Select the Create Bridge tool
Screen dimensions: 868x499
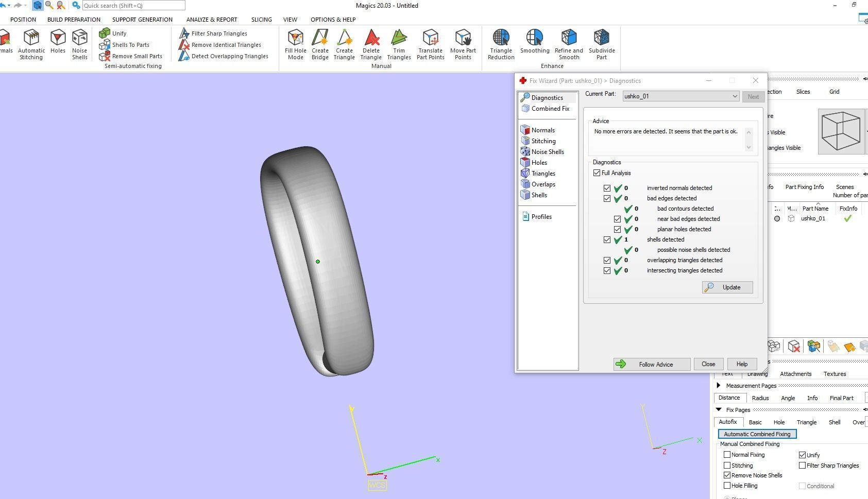click(x=320, y=45)
